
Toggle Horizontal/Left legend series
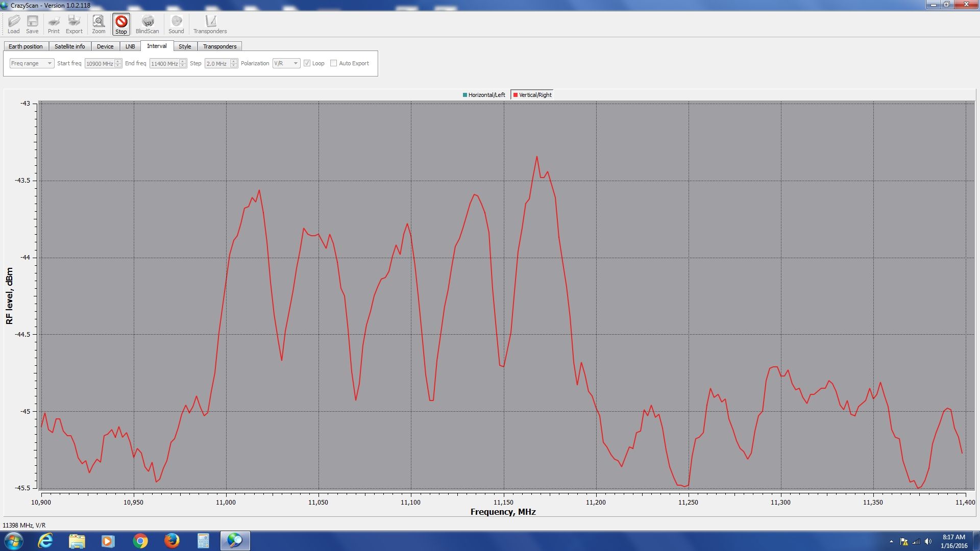[x=484, y=95]
